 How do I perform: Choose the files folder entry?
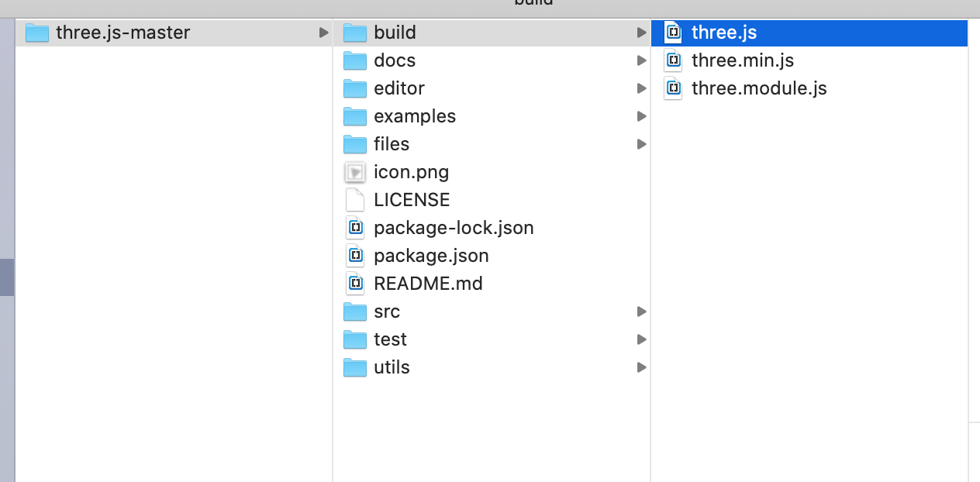pos(492,144)
